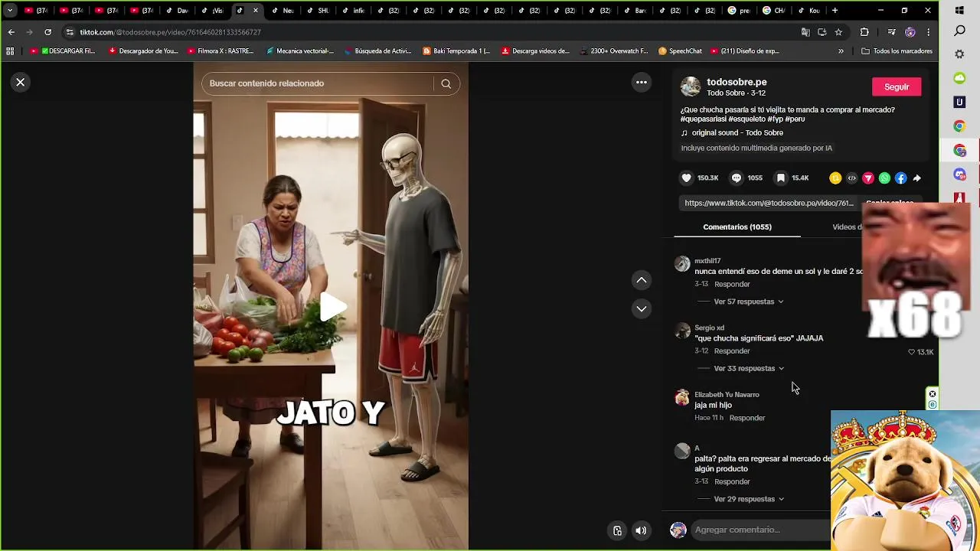
Task: Open Windows Start button
Action: [959, 11]
